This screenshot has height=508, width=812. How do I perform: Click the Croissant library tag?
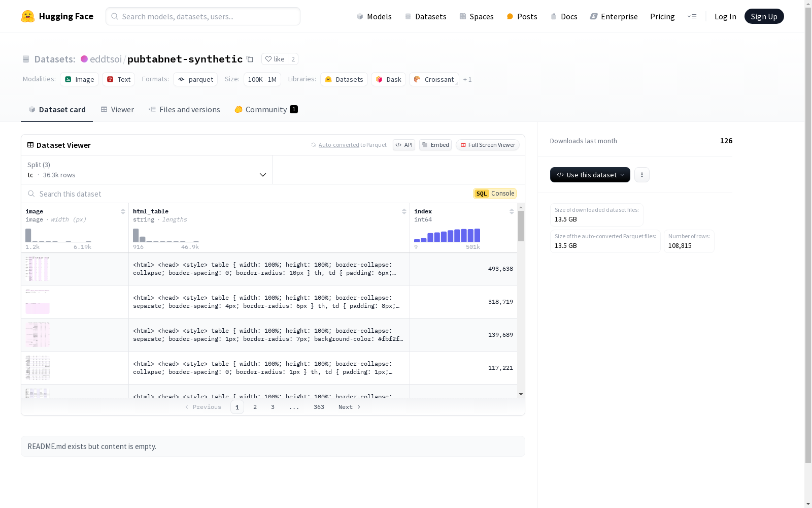(x=434, y=79)
